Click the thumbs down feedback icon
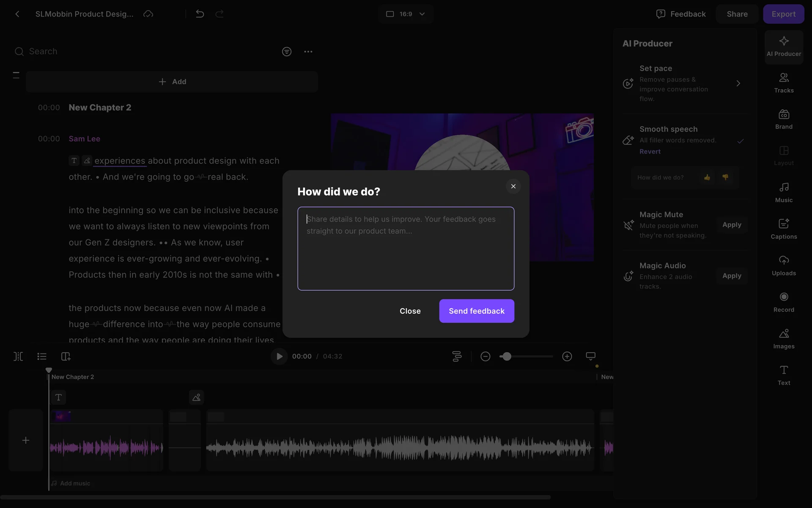The height and width of the screenshot is (508, 812). pos(725,177)
